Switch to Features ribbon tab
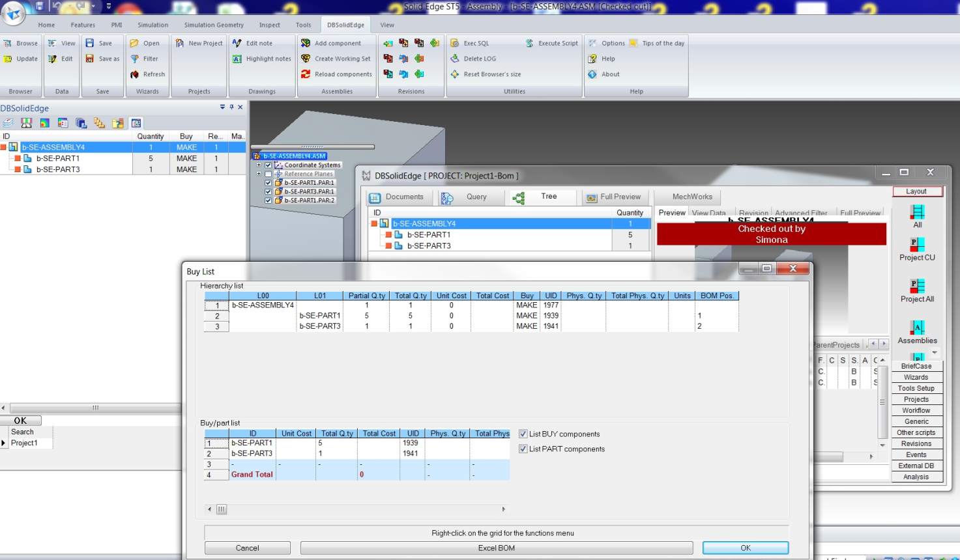960x560 pixels. tap(83, 25)
